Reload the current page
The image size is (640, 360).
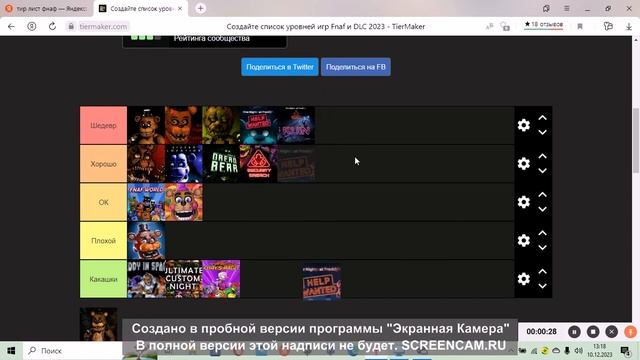(x=52, y=27)
